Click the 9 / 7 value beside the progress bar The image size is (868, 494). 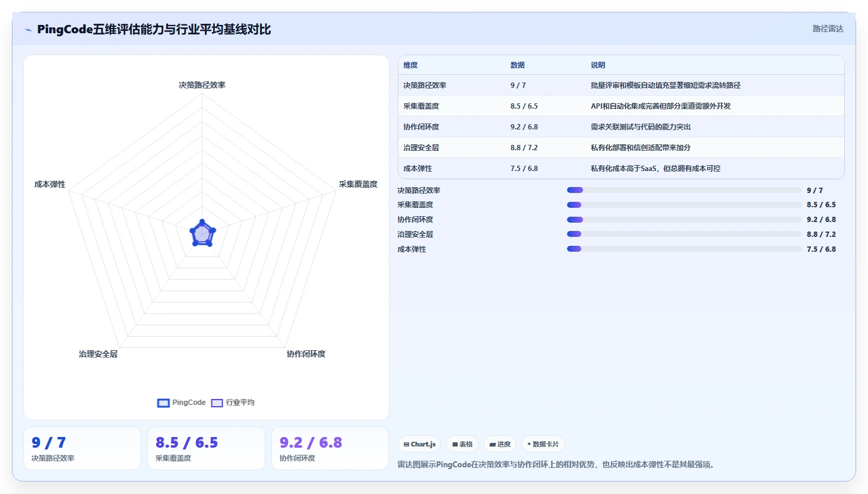tap(815, 191)
